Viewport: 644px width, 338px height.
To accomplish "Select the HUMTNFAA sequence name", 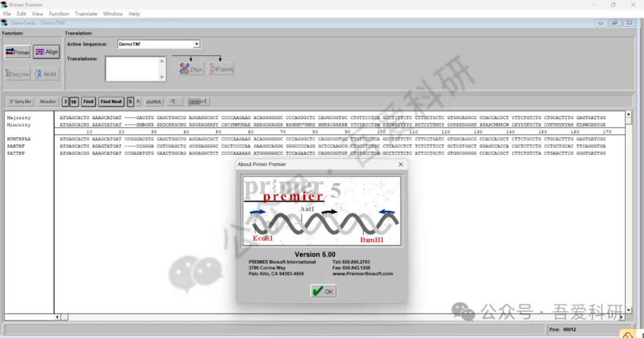I will click(x=18, y=139).
